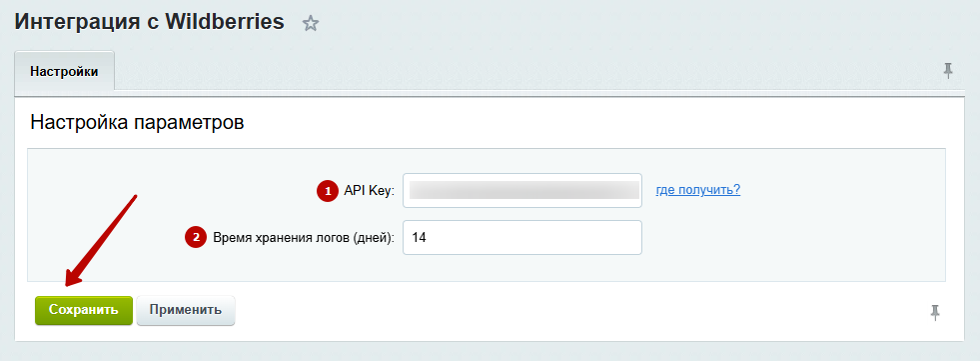Save settings with the Сохранить button
This screenshot has width=980, height=361.
(84, 310)
